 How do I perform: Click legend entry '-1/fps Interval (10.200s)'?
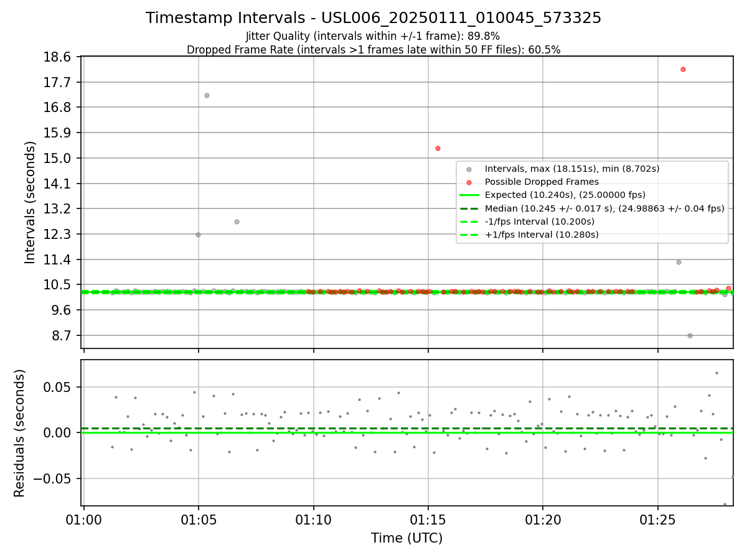coord(540,222)
